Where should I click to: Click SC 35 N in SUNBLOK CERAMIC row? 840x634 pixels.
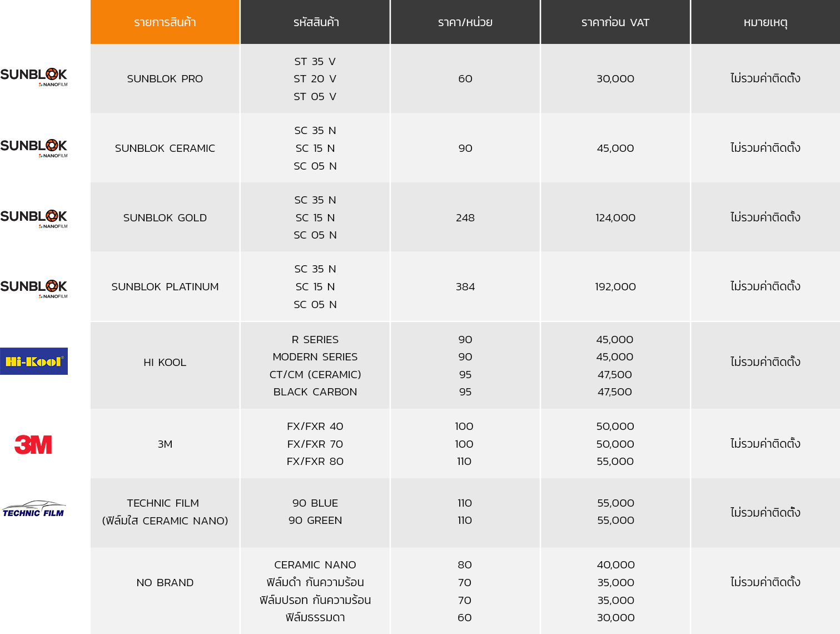pos(315,131)
